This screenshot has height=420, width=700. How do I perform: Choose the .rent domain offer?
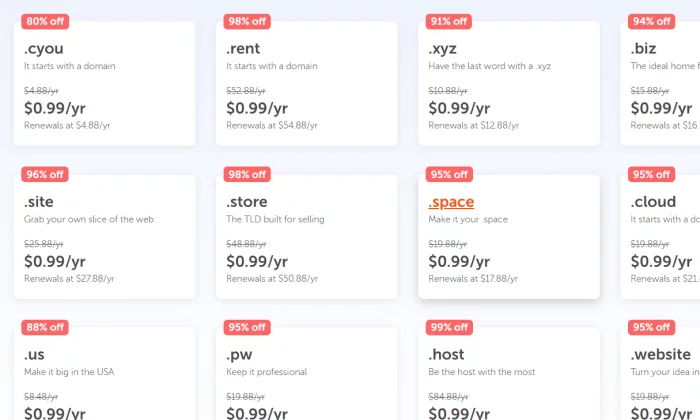[307, 83]
